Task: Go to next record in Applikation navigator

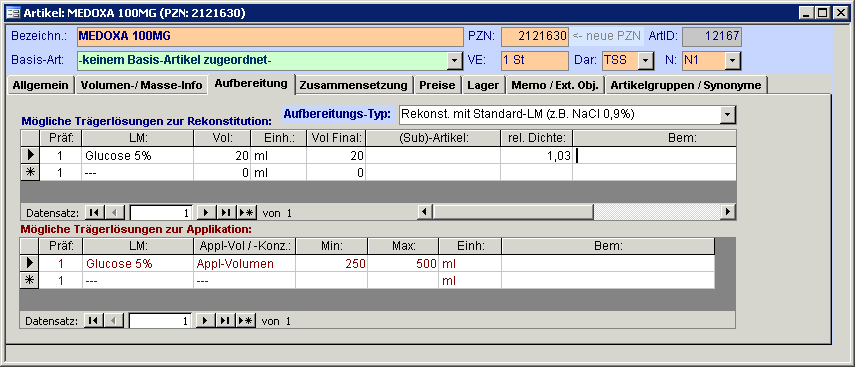Action: (x=205, y=321)
